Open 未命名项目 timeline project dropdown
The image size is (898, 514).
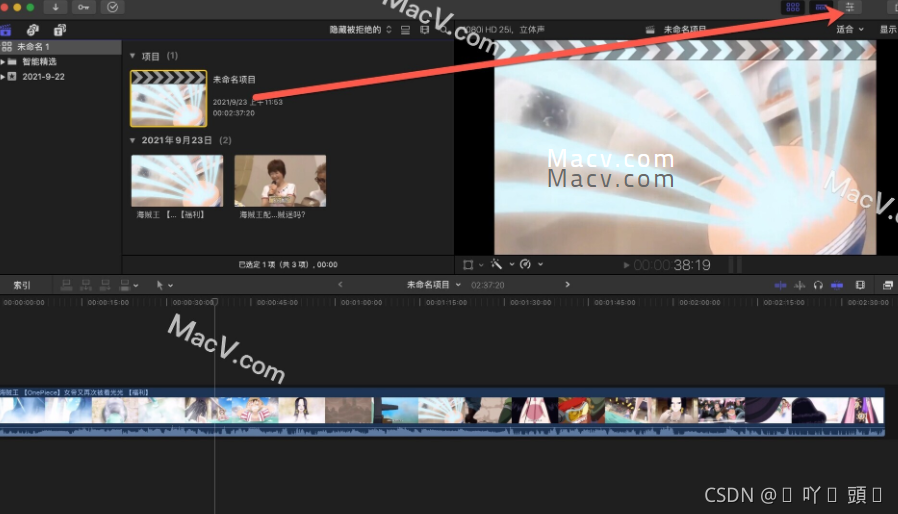pyautogui.click(x=434, y=285)
